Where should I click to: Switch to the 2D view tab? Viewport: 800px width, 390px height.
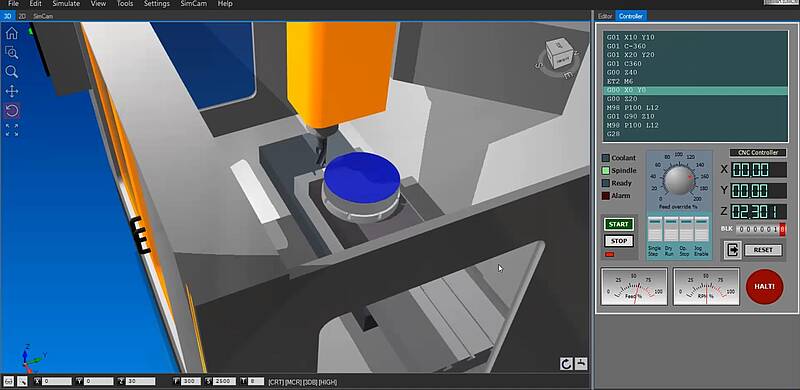tap(22, 16)
